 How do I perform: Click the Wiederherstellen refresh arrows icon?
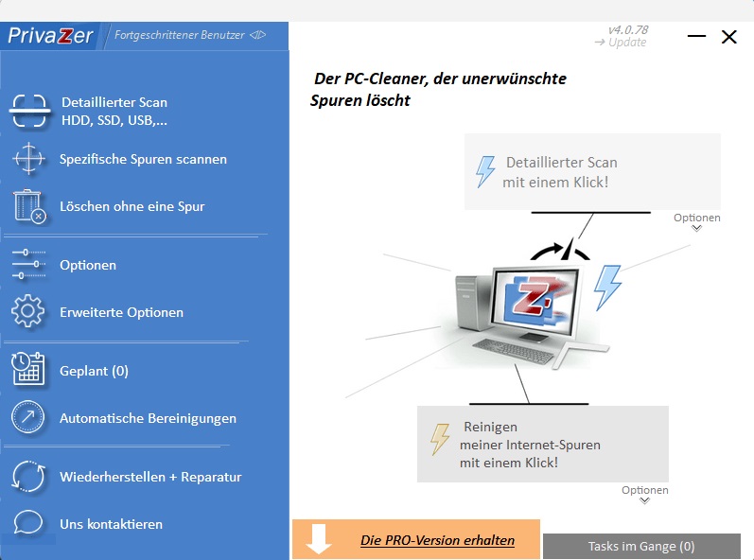28,477
